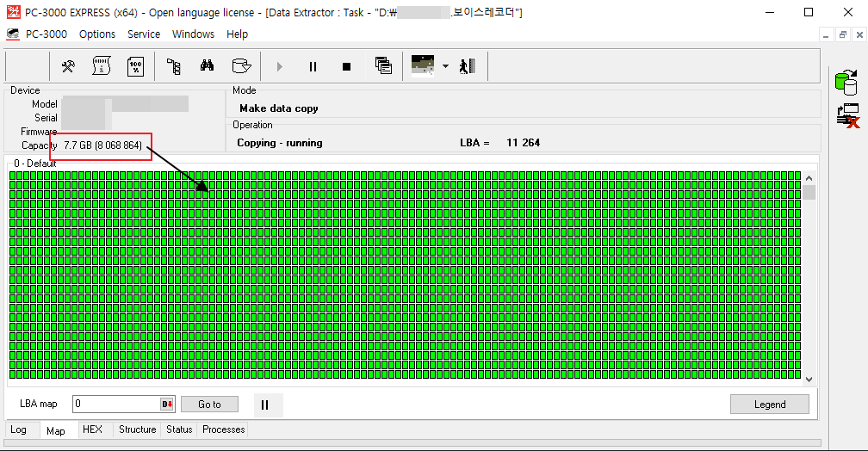The image size is (868, 451).
Task: Click the disk with funnel icon
Action: tap(241, 66)
